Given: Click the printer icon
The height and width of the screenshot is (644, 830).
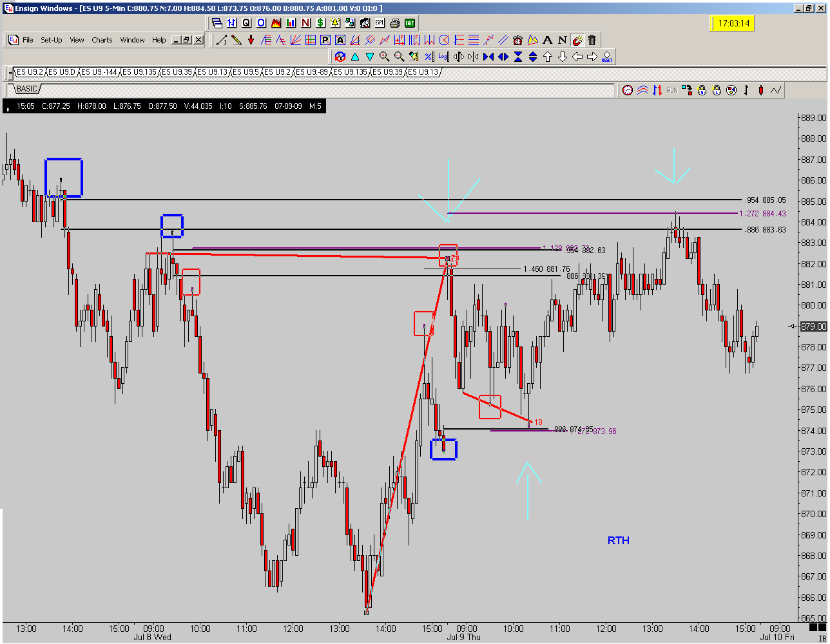Looking at the screenshot, I should point(394,23).
